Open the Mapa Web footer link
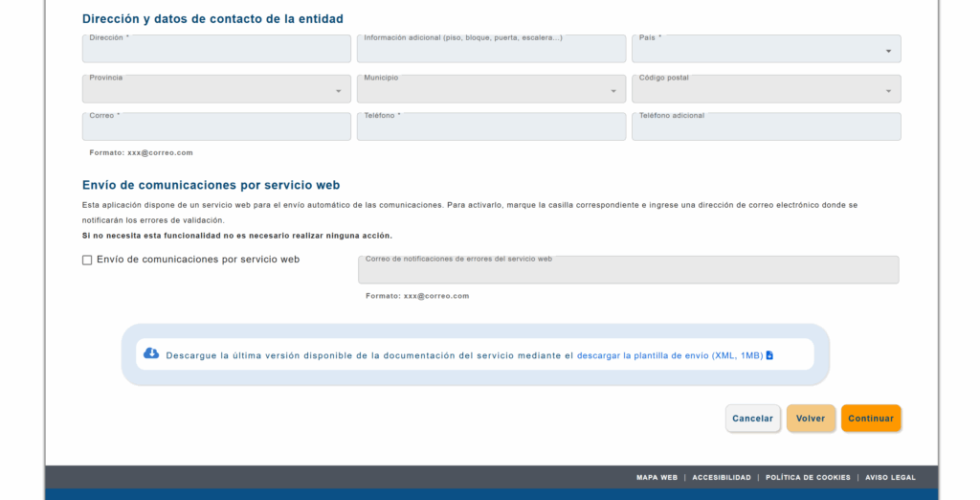 pyautogui.click(x=657, y=477)
